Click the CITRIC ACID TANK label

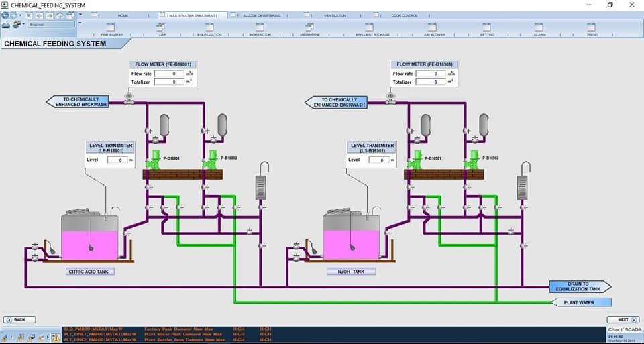[90, 272]
